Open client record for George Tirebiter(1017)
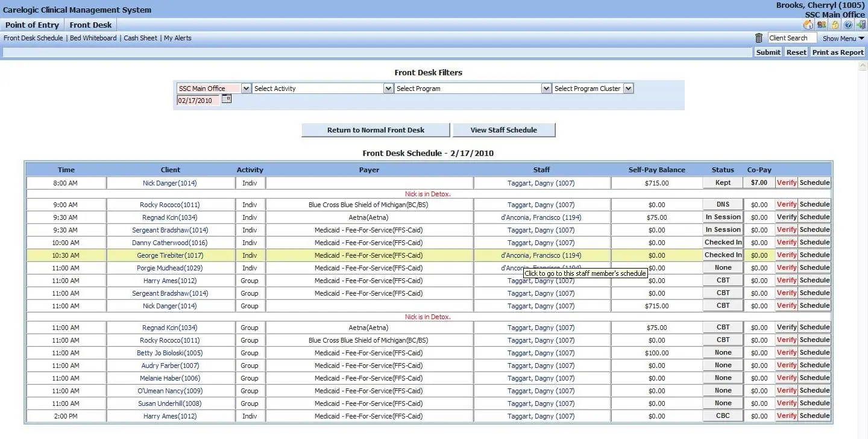Viewport: 868px width, 439px height. tap(170, 255)
